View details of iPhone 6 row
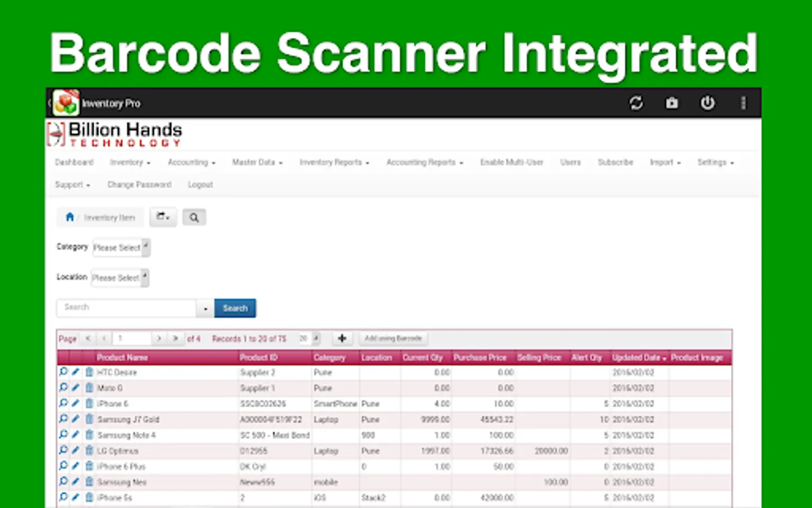This screenshot has height=508, width=812. (x=63, y=404)
